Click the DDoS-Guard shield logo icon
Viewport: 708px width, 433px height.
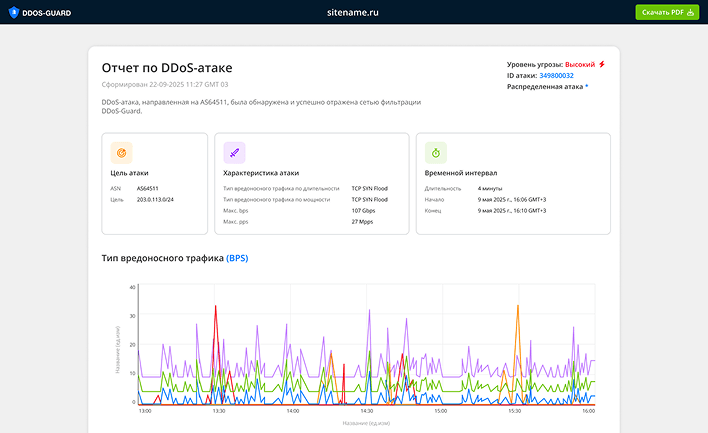click(x=14, y=12)
